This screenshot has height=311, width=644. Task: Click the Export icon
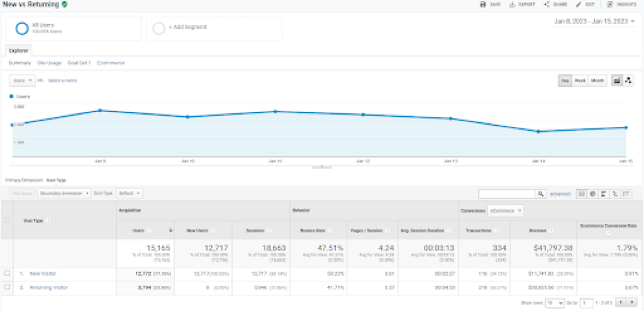513,4
